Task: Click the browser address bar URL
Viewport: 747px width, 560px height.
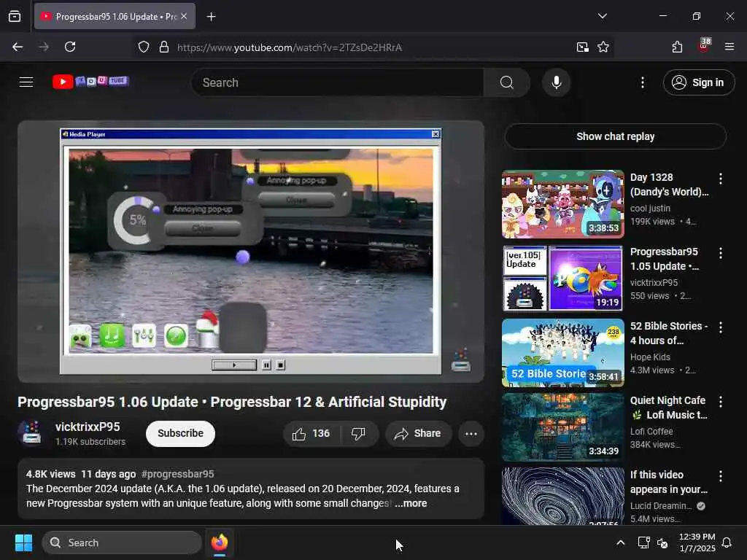Action: pyautogui.click(x=290, y=47)
